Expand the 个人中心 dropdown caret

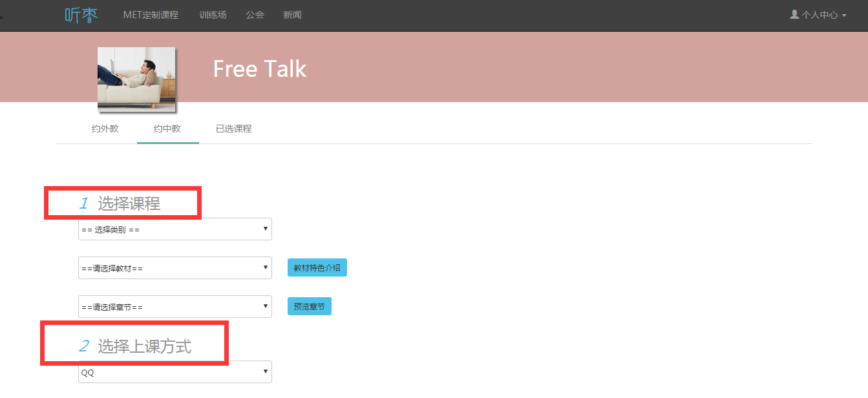[844, 16]
